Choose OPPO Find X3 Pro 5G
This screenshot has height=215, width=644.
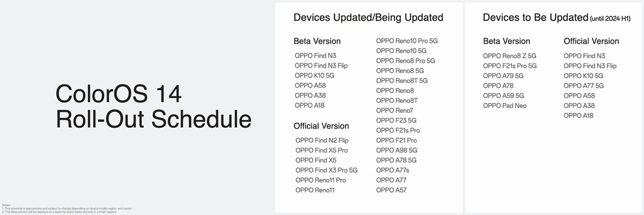pyautogui.click(x=327, y=170)
